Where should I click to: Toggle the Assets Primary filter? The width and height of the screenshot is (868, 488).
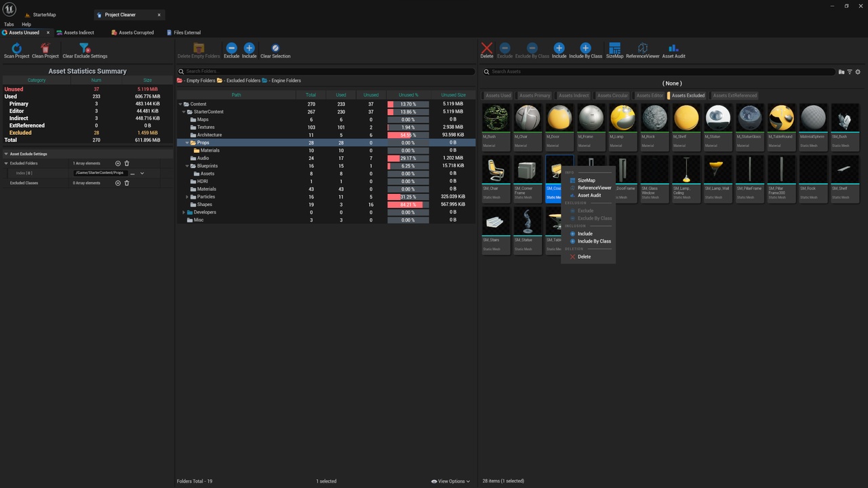534,96
